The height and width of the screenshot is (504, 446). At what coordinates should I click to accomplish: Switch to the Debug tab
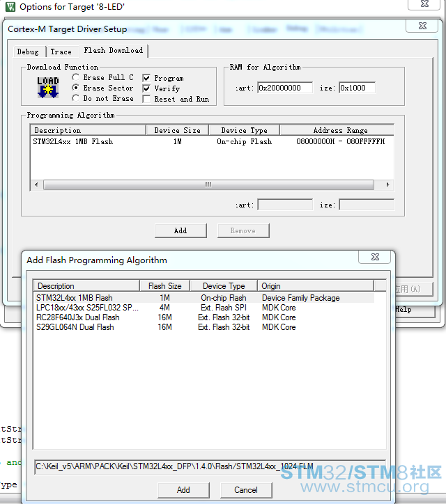click(28, 52)
